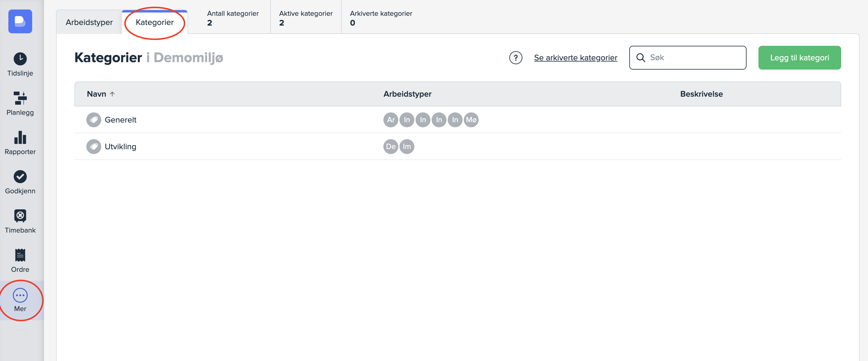Switch to the Arbeidstyper tab
This screenshot has height=361, width=868.
89,22
